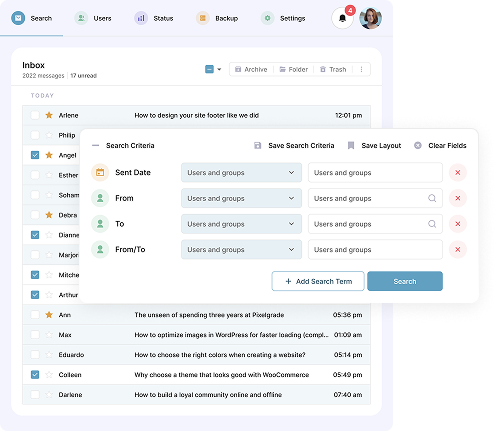Screen dimensions: 499x431
Task: Star Max's message
Action: click(x=49, y=335)
